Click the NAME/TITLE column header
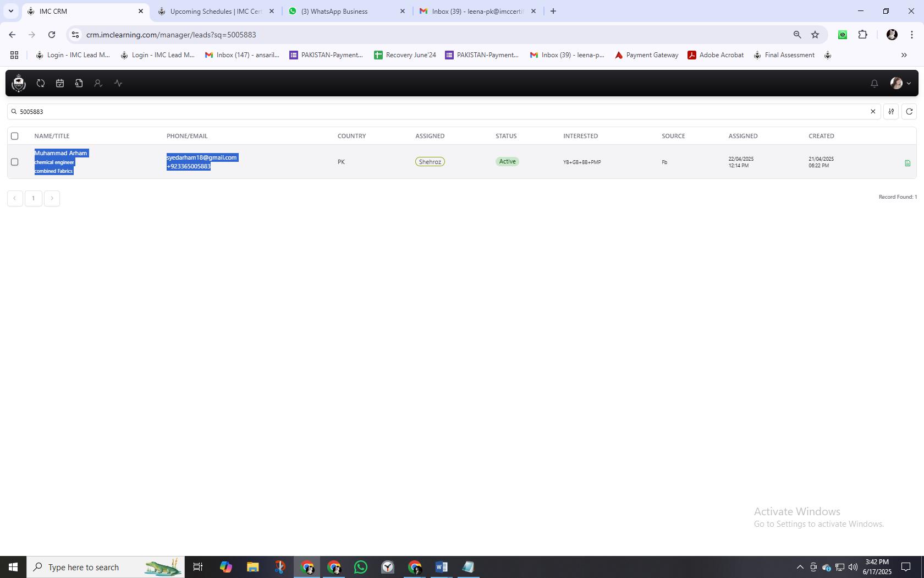 coord(52,136)
